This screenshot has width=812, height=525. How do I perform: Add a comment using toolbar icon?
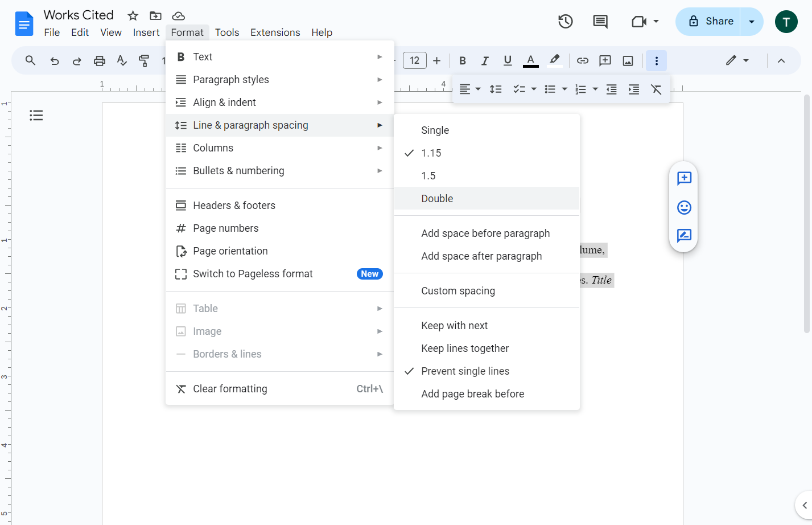pyautogui.click(x=605, y=60)
